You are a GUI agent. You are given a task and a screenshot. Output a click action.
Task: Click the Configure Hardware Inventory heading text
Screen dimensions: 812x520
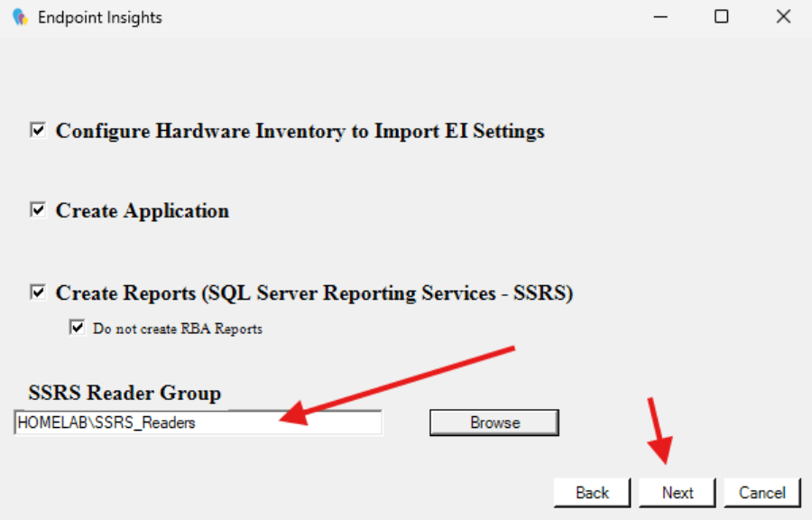coord(298,130)
